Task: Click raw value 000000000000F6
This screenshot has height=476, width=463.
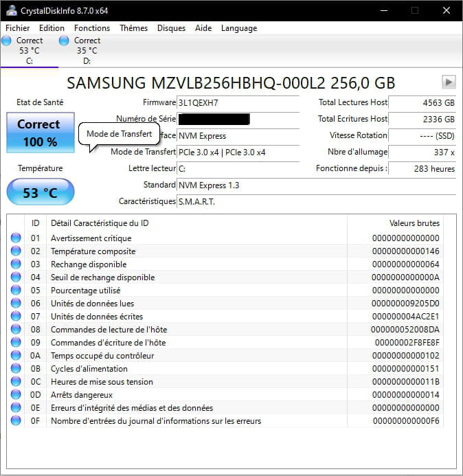Action: tap(406, 421)
